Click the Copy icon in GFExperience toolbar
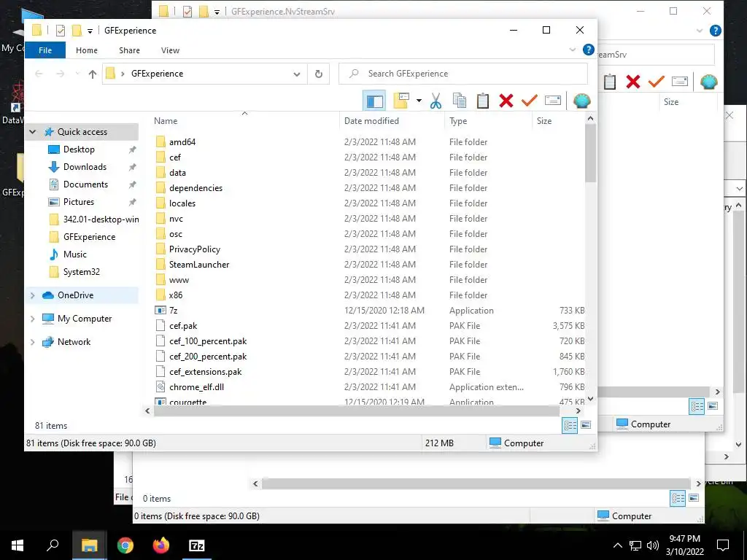The height and width of the screenshot is (560, 747). click(460, 101)
